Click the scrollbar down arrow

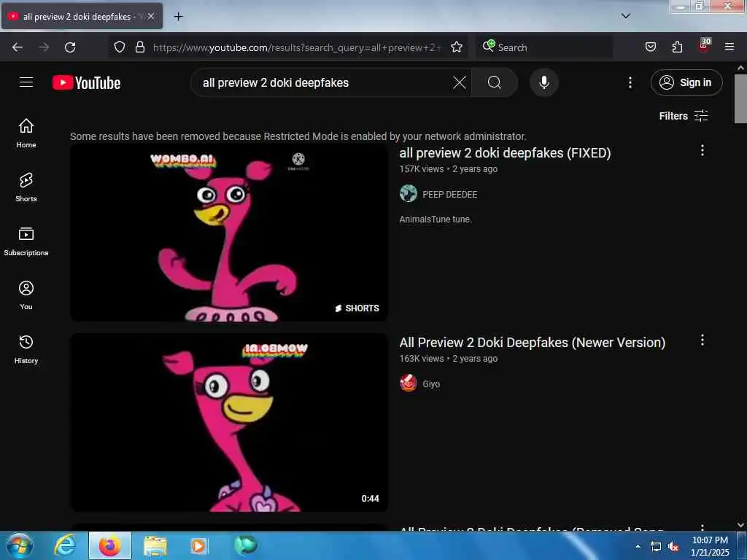click(x=740, y=525)
